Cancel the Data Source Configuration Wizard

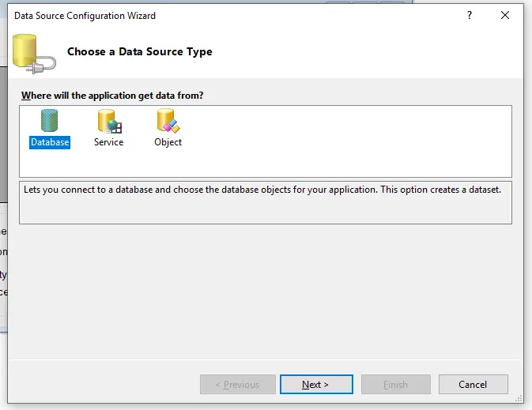click(x=473, y=384)
